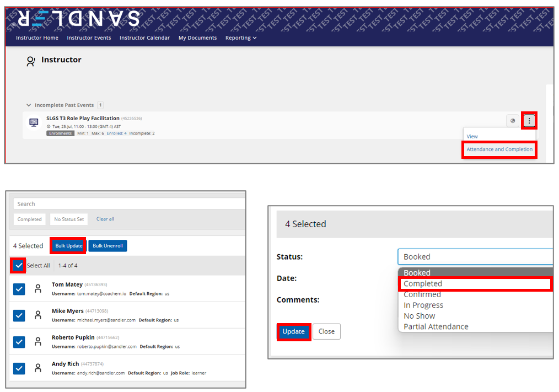Click the person icon next to Tom Matey

[37, 289]
